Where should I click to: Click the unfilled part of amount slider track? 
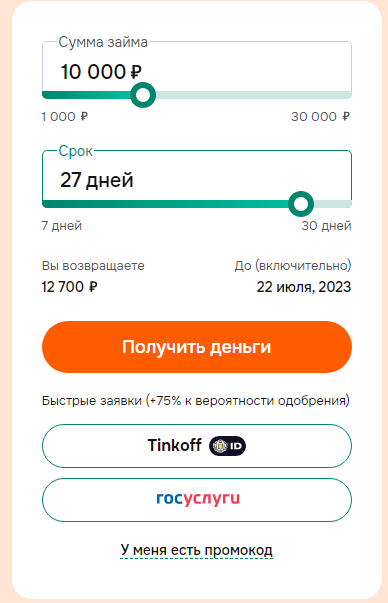click(254, 95)
